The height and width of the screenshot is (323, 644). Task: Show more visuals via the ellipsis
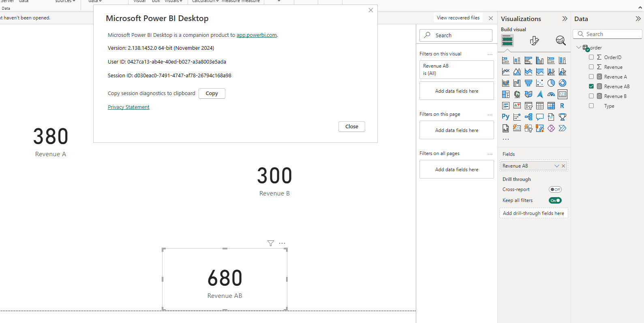[x=506, y=139]
